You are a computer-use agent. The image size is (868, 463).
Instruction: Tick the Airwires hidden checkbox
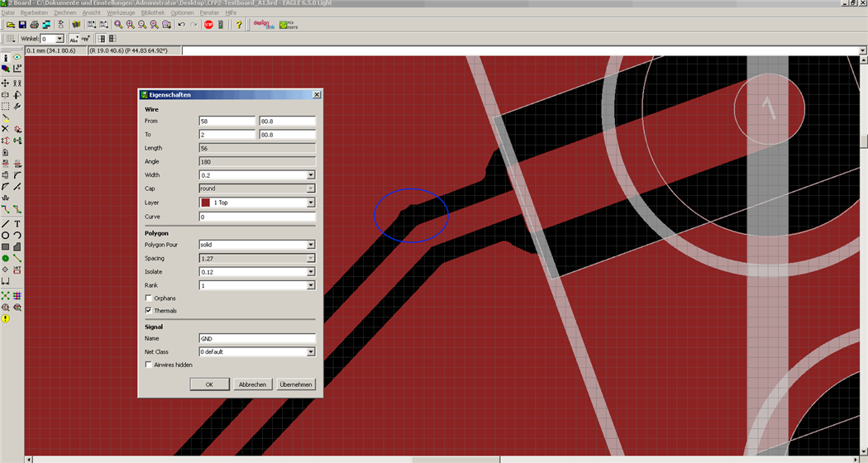149,365
